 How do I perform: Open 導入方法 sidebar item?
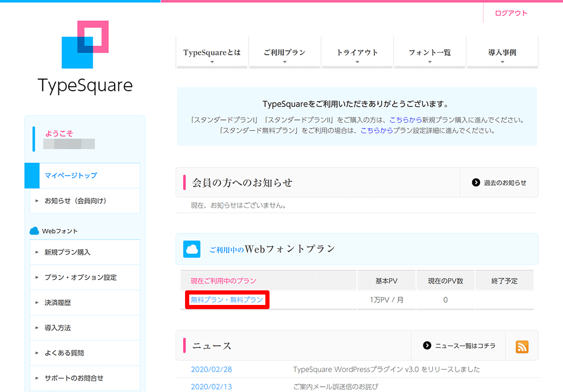click(85, 328)
